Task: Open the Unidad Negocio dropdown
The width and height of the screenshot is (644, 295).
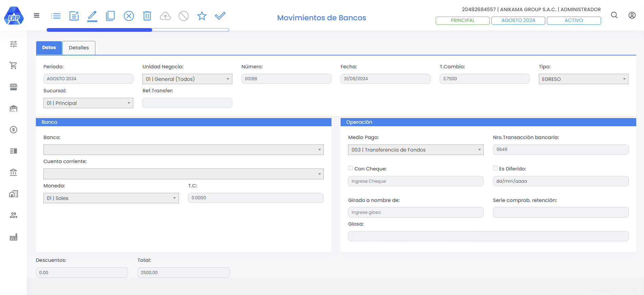Action: click(x=187, y=79)
